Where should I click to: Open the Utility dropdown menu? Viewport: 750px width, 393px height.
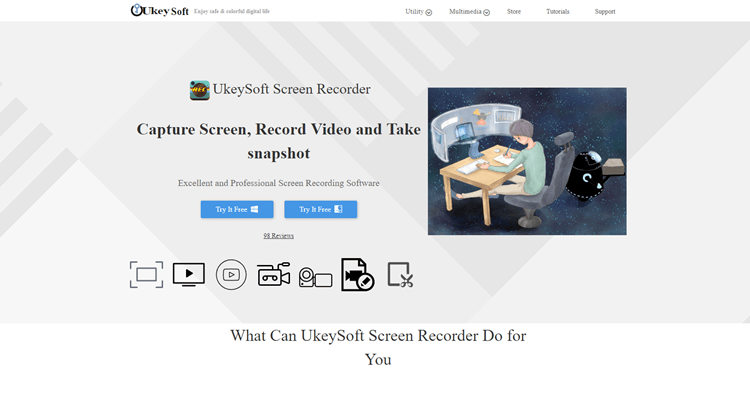[419, 11]
